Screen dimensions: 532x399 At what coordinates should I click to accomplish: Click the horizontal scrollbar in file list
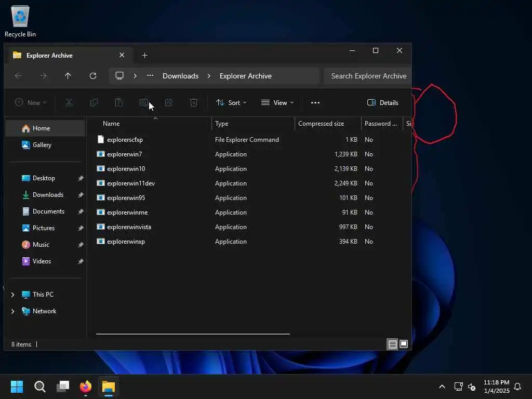[x=193, y=334]
